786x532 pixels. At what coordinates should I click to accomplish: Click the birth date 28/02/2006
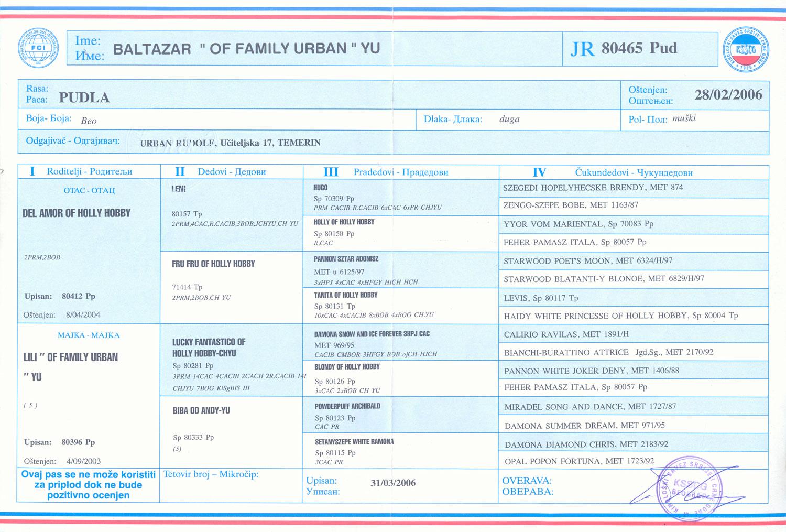[x=728, y=95]
